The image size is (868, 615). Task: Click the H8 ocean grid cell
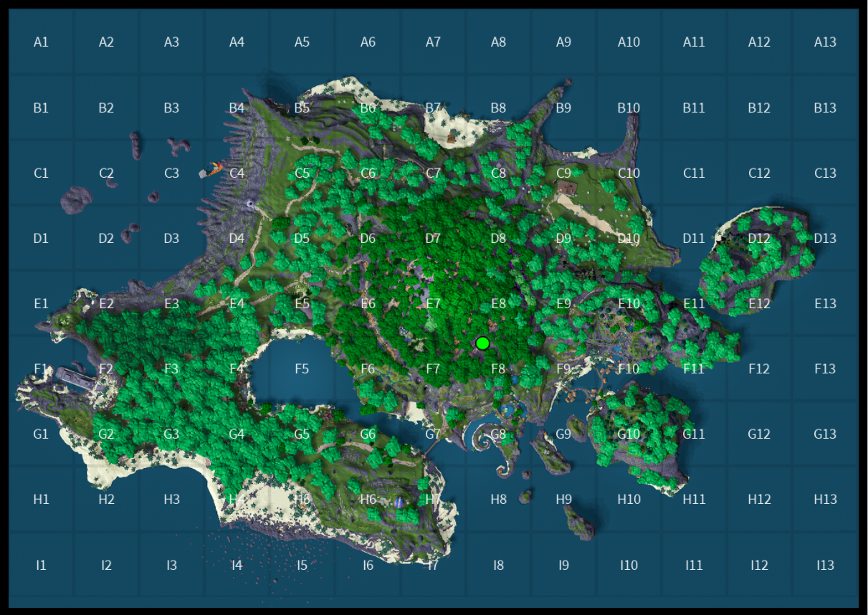(x=498, y=500)
